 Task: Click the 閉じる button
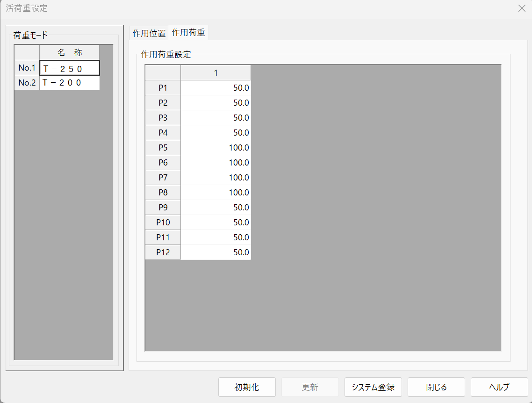(436, 387)
